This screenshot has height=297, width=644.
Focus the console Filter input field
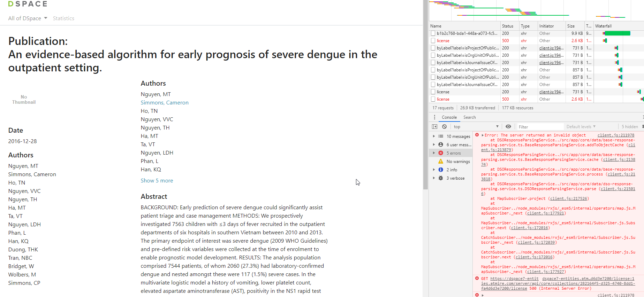pos(540,127)
